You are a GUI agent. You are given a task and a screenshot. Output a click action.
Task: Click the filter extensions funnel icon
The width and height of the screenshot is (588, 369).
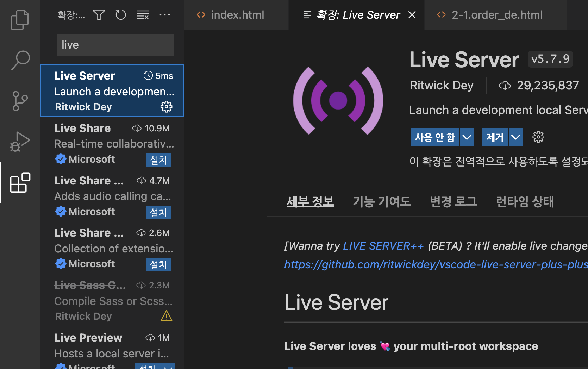99,15
